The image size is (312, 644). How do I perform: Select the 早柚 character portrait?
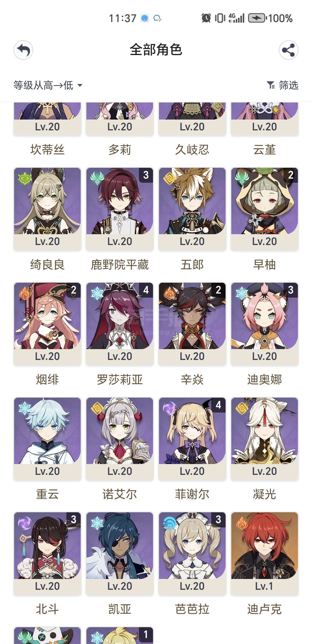(x=265, y=201)
